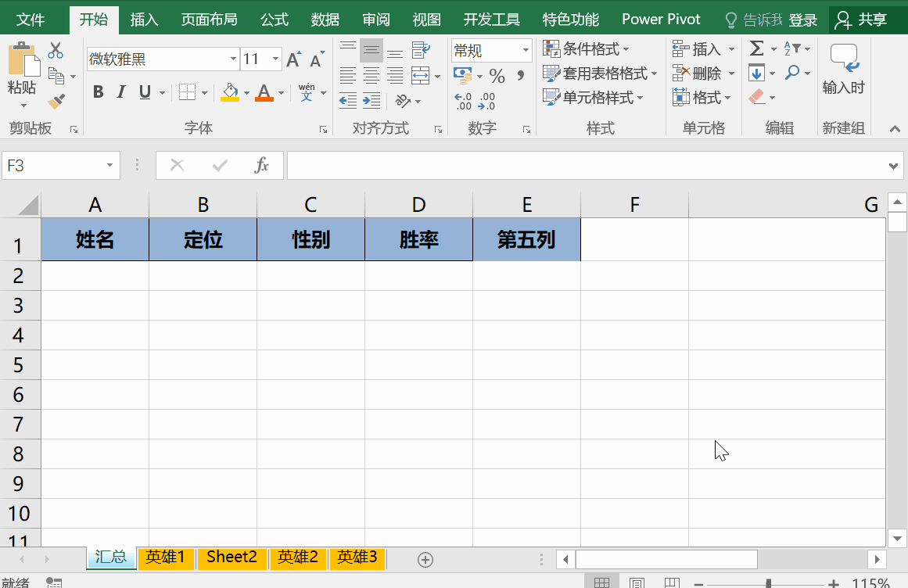The height and width of the screenshot is (588, 908).
Task: Click accounting number format icon
Action: pos(463,75)
